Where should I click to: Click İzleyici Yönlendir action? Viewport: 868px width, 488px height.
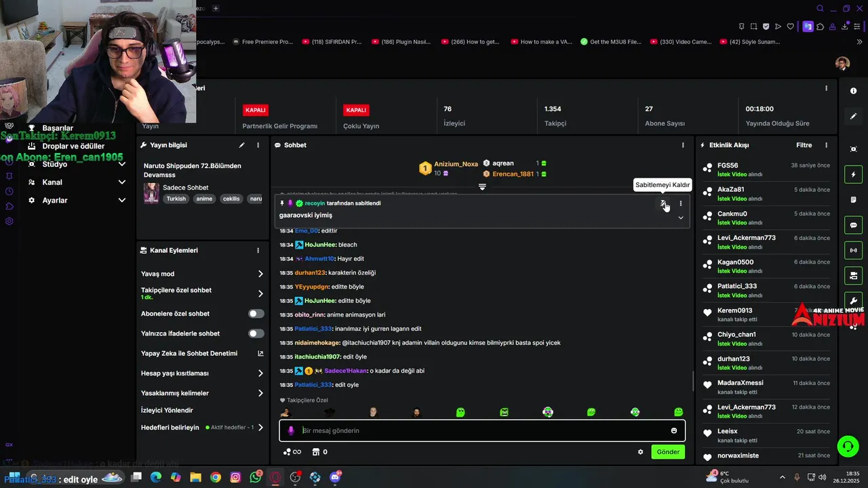click(167, 411)
